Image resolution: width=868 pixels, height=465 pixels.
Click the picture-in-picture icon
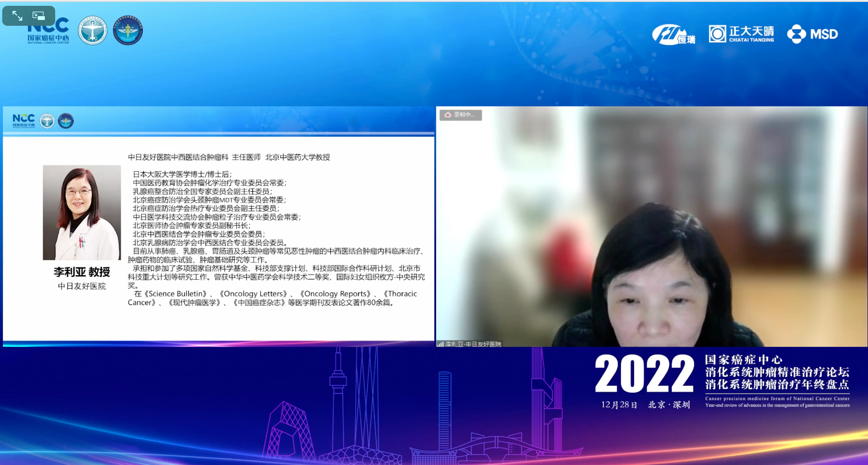(38, 15)
